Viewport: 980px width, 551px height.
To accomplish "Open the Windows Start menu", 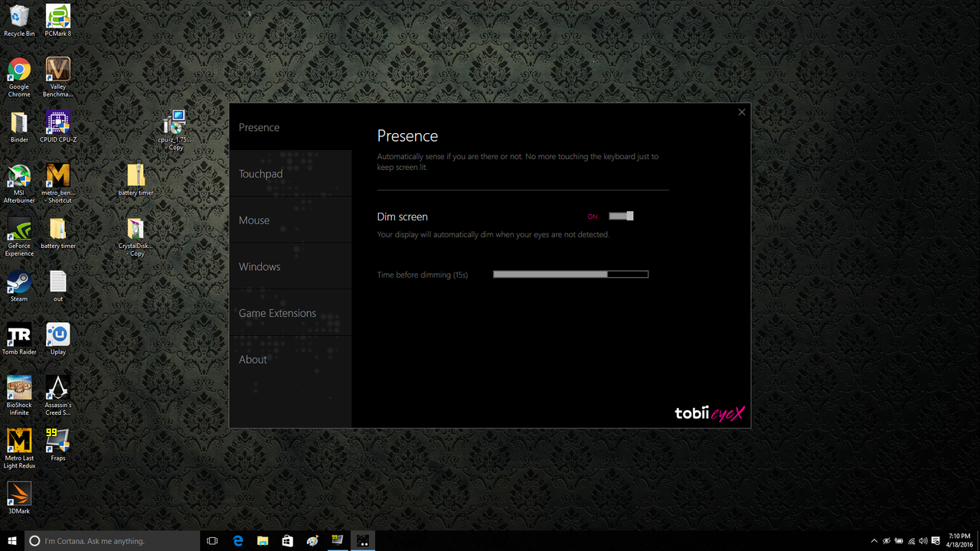I will tap(12, 541).
